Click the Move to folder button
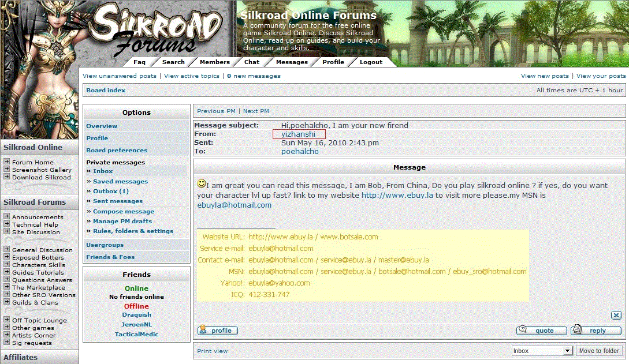This screenshot has height=364, width=629. 599,351
